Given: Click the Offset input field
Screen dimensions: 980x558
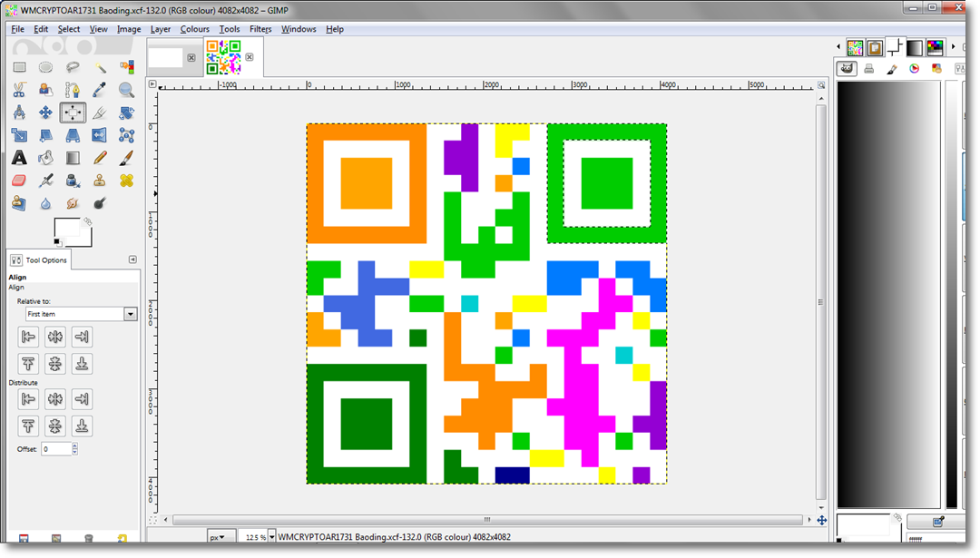Looking at the screenshot, I should coord(56,448).
